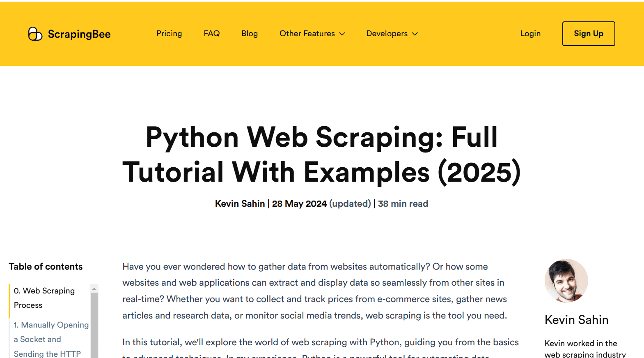This screenshot has width=644, height=358.
Task: Click the ScrapingBee brand name text
Action: coord(79,34)
